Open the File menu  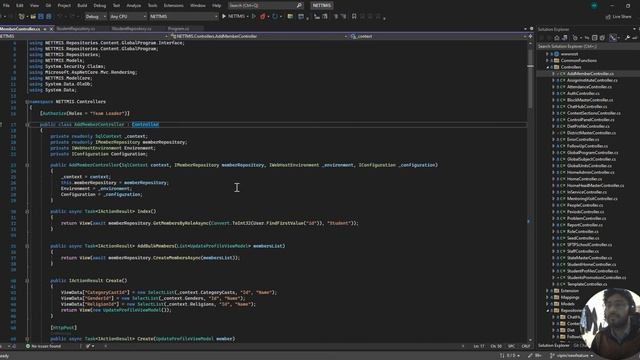click(6, 6)
